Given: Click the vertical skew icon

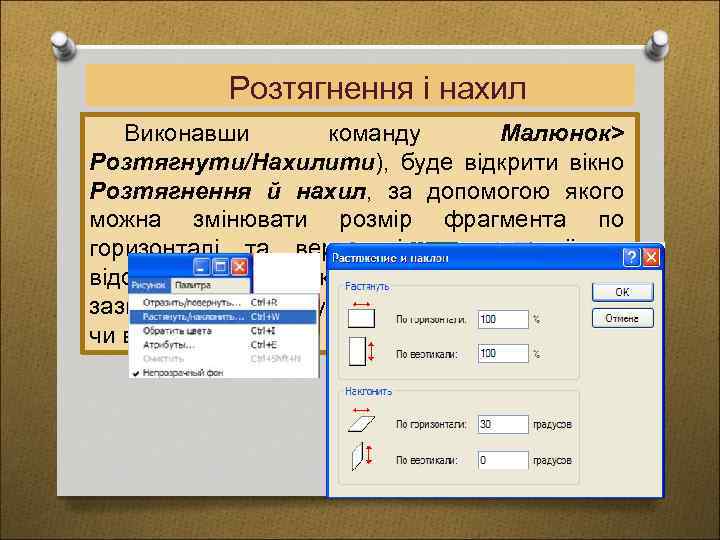Looking at the screenshot, I should coord(362,456).
